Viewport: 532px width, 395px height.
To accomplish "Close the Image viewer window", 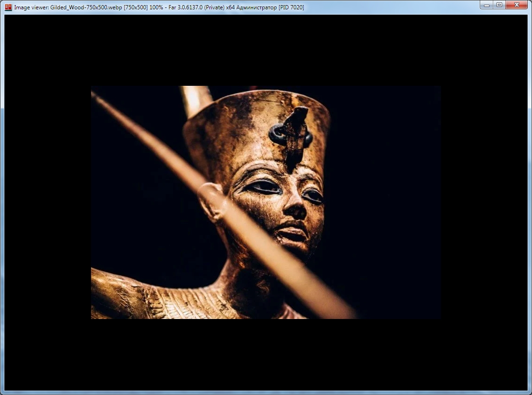I will 517,5.
